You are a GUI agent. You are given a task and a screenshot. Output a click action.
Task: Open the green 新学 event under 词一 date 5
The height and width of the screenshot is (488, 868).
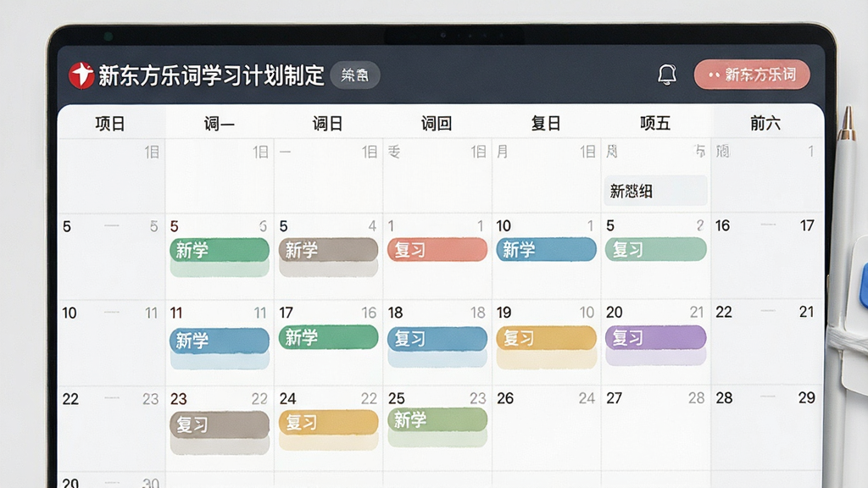click(220, 250)
